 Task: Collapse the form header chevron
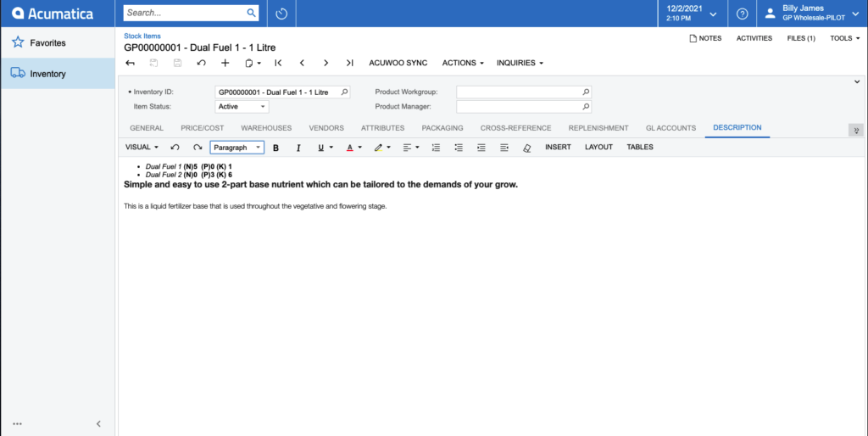[x=857, y=82]
